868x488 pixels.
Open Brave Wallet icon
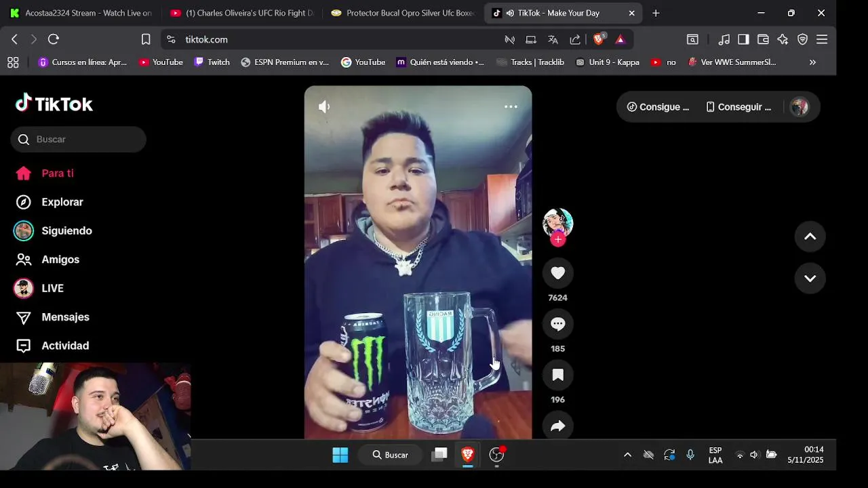pyautogui.click(x=763, y=39)
